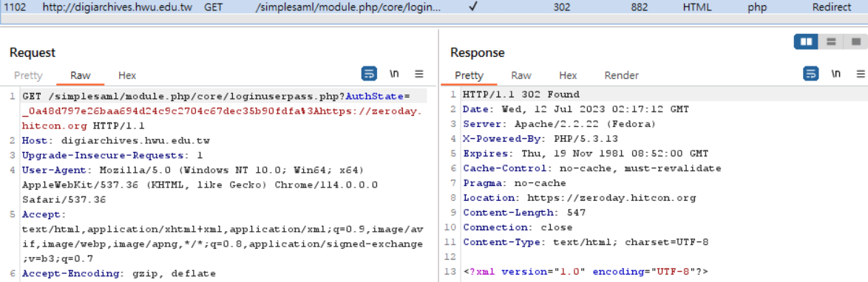Click the Expires response header
Viewport: 868px width, 282px height.
point(585,154)
